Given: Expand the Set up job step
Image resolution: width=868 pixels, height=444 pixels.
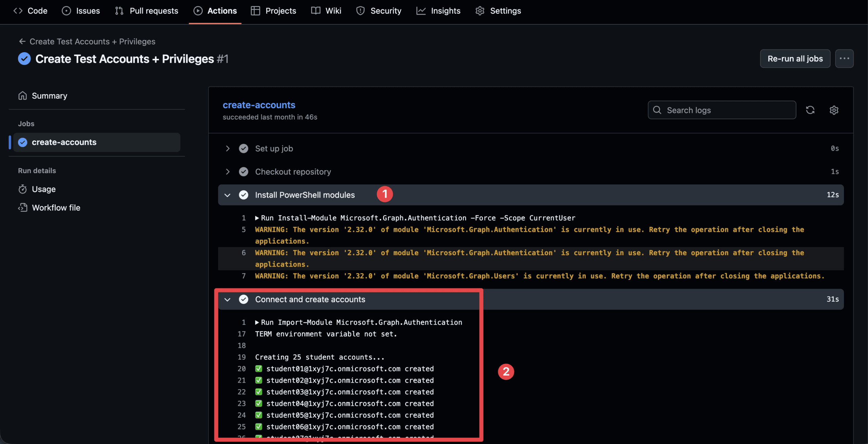Looking at the screenshot, I should (x=228, y=148).
